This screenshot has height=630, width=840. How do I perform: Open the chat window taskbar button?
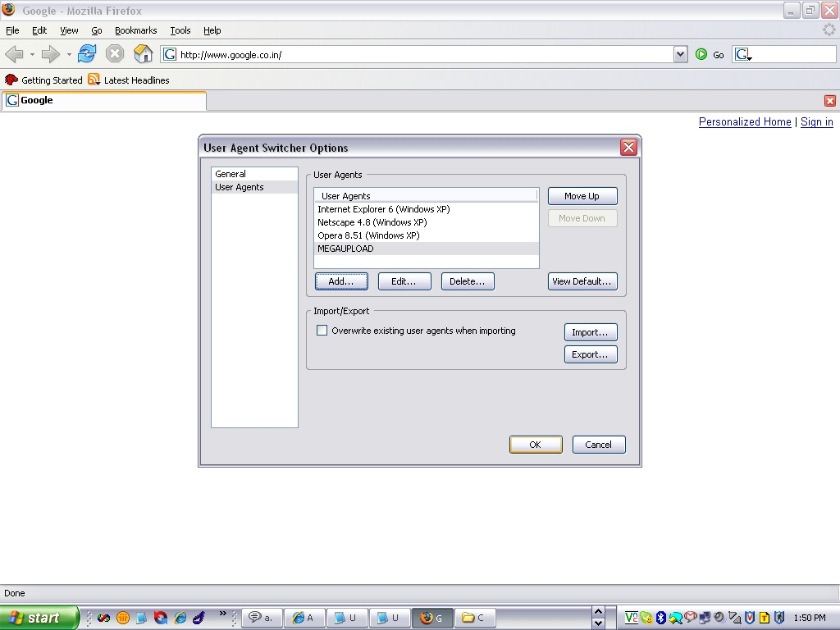[262, 618]
